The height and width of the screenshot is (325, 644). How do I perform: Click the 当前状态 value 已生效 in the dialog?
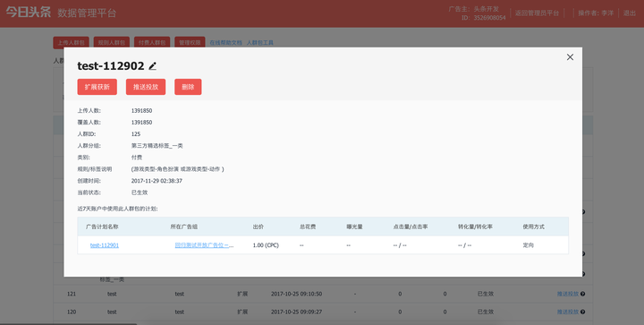[x=140, y=192]
